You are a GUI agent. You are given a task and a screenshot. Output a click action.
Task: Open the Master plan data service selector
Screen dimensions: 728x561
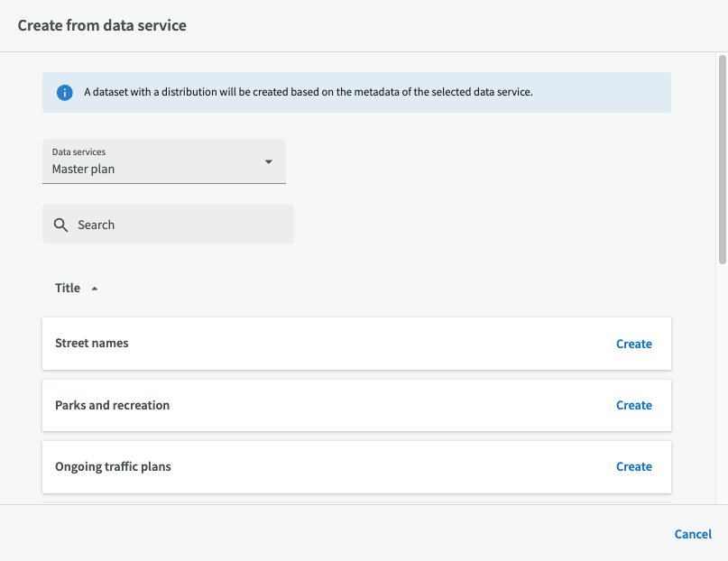[163, 162]
